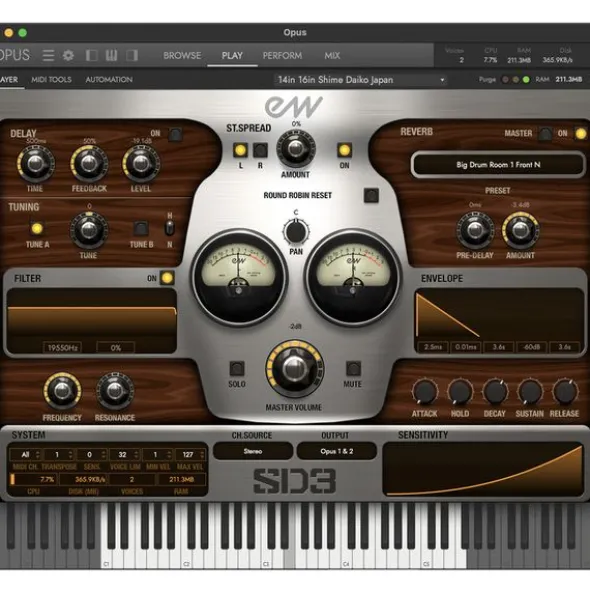Toggle the Reverb ON light
The width and height of the screenshot is (590, 591).
(x=581, y=133)
